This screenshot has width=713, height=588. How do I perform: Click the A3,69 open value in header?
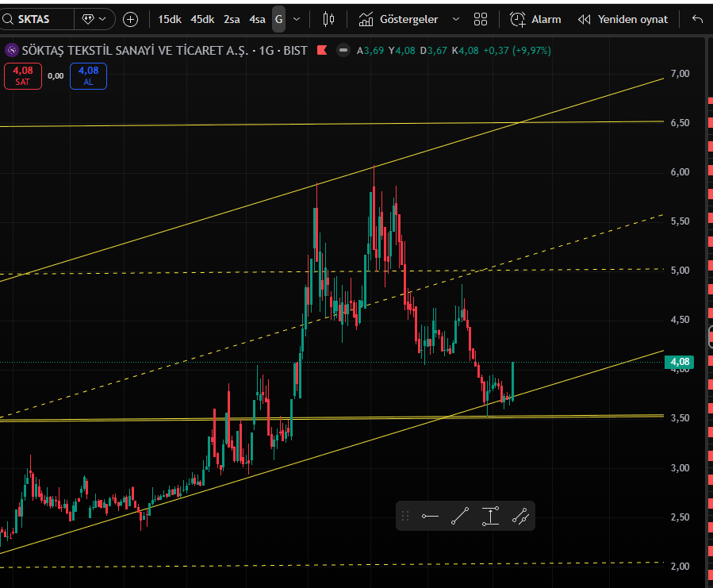pos(370,51)
